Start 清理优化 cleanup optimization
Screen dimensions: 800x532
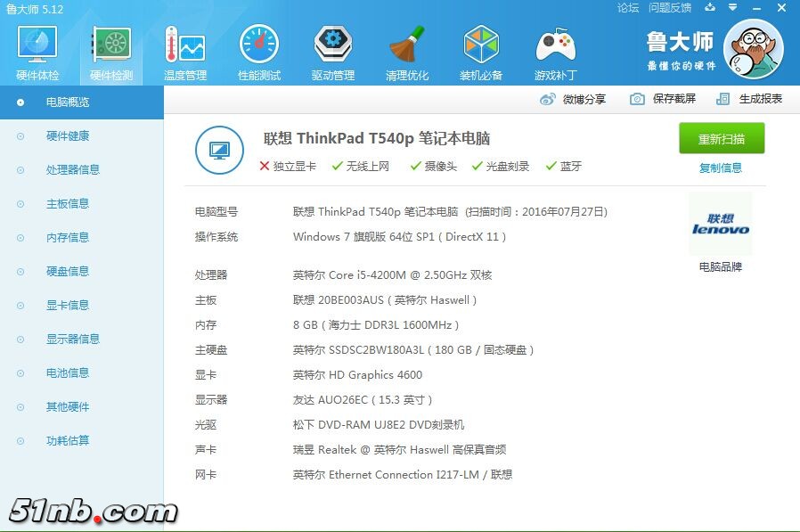point(407,49)
